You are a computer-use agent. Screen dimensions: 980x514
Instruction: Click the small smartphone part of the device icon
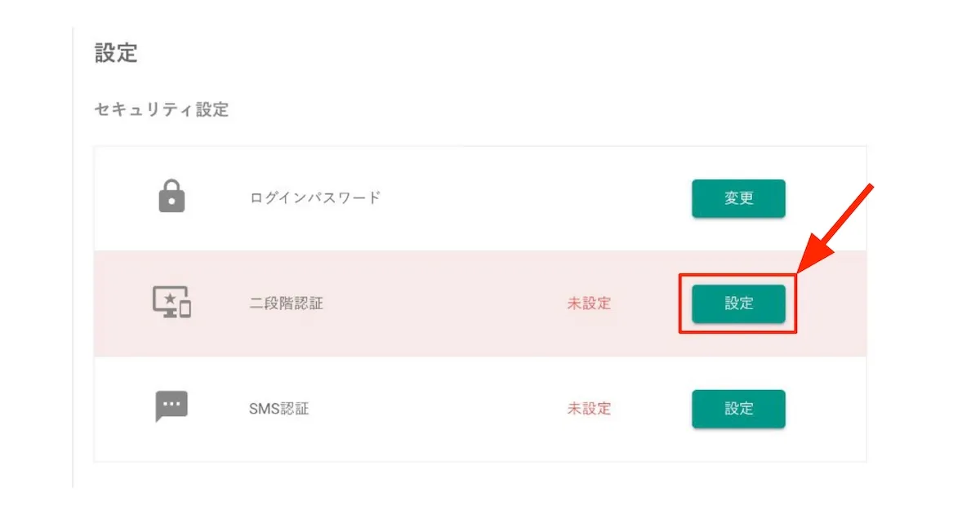tap(185, 309)
